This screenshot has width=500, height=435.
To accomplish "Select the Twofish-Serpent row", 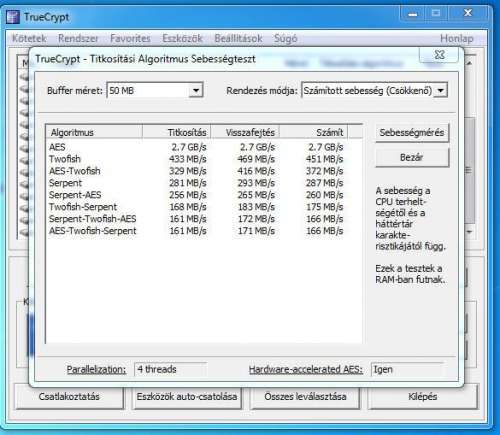I will coord(196,207).
